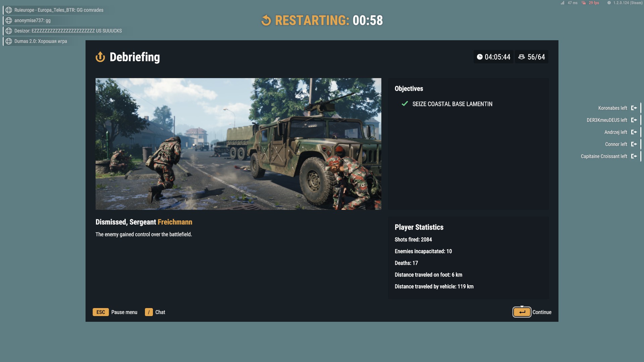
Task: Click the Capitaine Croissant left notification
Action: click(x=604, y=156)
